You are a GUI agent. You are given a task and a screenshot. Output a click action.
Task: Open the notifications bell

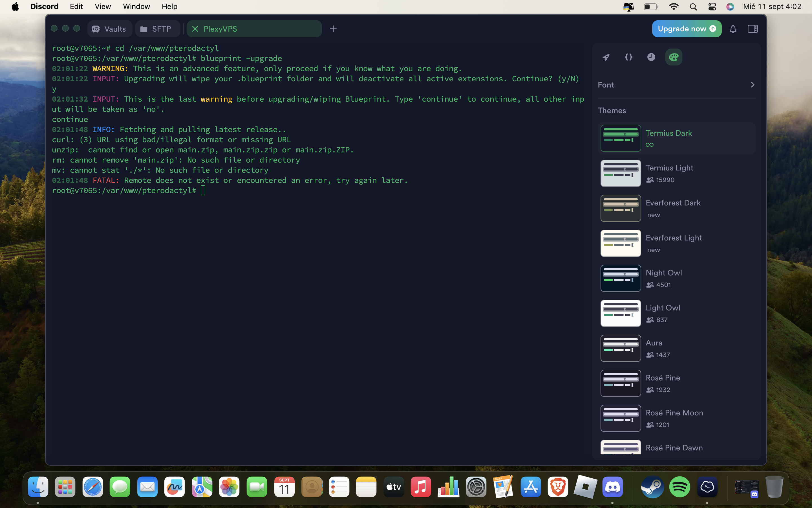pyautogui.click(x=733, y=29)
